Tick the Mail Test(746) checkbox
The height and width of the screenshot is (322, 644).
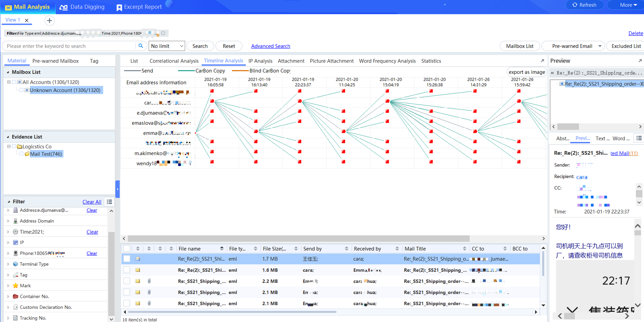pos(21,154)
